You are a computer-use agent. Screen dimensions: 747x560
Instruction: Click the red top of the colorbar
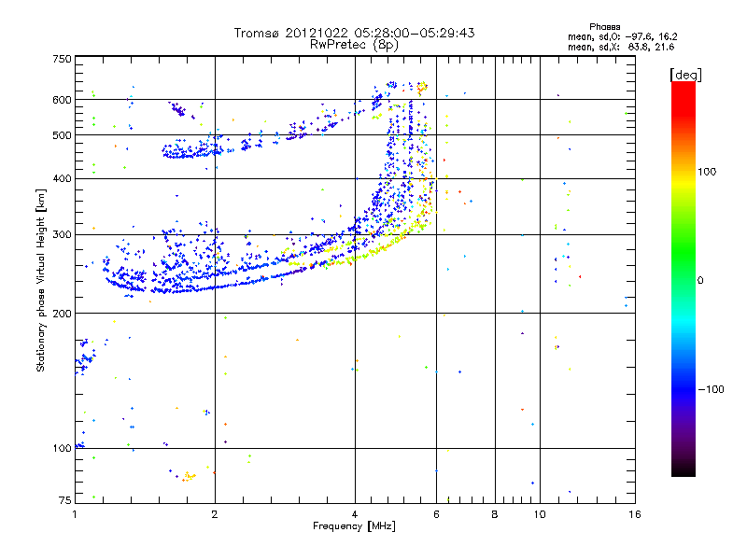683,89
